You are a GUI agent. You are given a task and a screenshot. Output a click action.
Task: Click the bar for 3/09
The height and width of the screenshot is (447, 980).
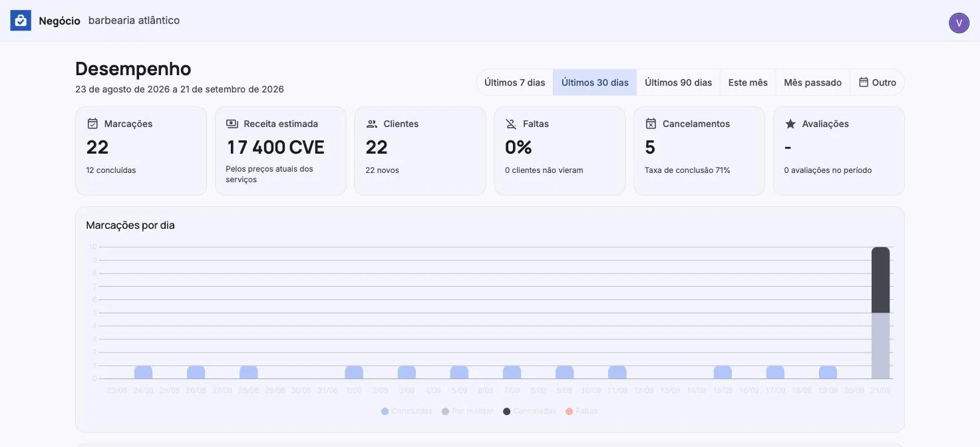point(407,372)
